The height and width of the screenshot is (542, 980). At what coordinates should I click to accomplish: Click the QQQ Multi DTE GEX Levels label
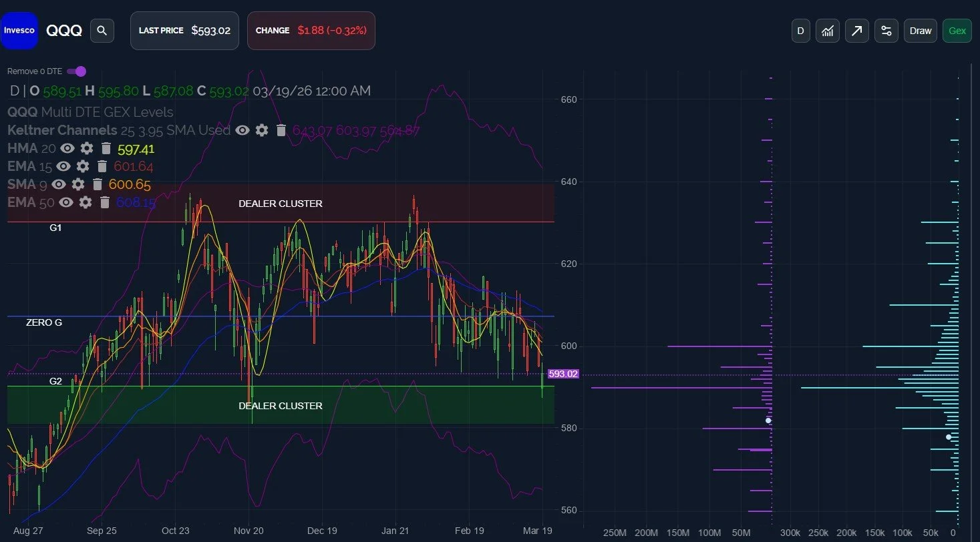[90, 112]
